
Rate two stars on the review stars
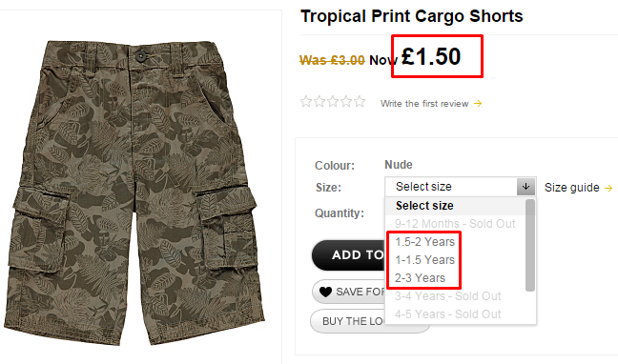319,102
